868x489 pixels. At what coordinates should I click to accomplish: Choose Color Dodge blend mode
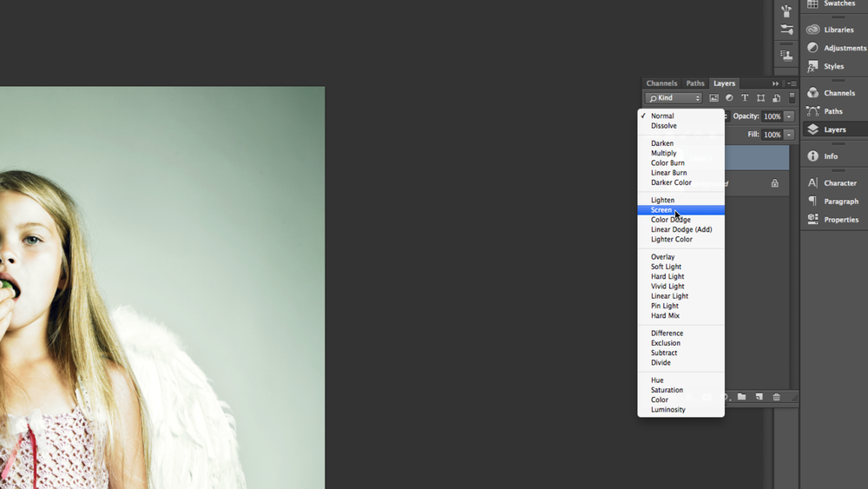point(681,220)
